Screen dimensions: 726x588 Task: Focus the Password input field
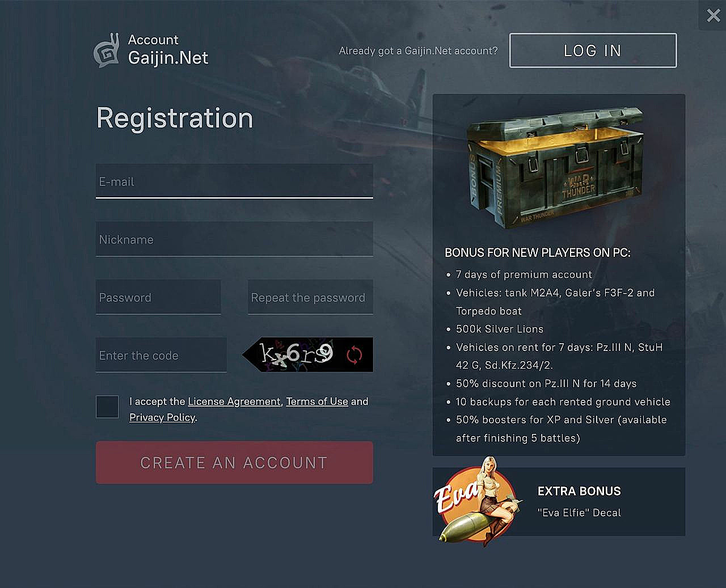coord(158,297)
